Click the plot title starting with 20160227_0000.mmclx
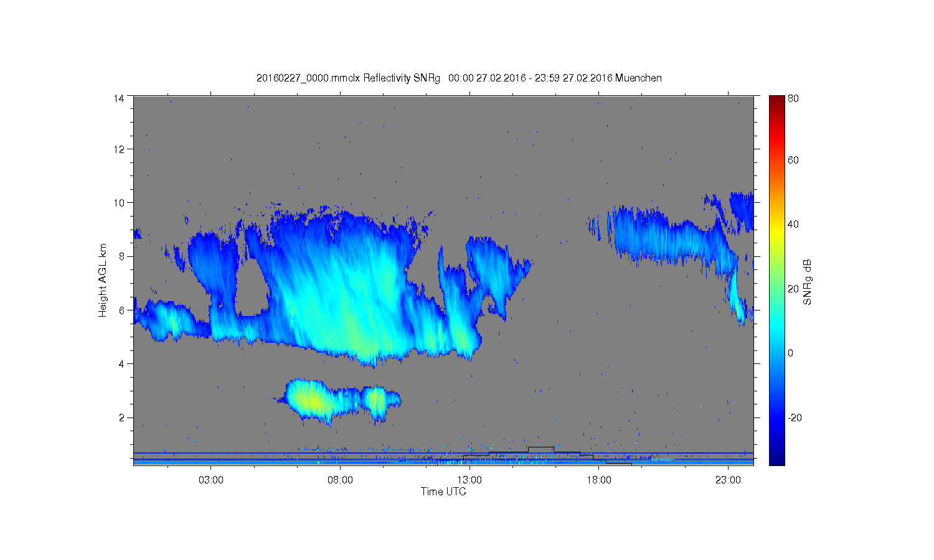The width and height of the screenshot is (934, 560). pyautogui.click(x=459, y=78)
